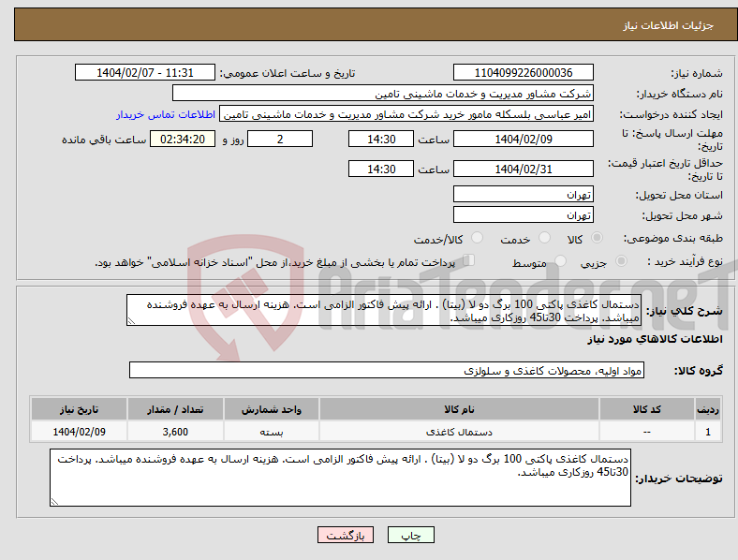
Task: Select the متوسط purchase type radio
Action: [560, 260]
